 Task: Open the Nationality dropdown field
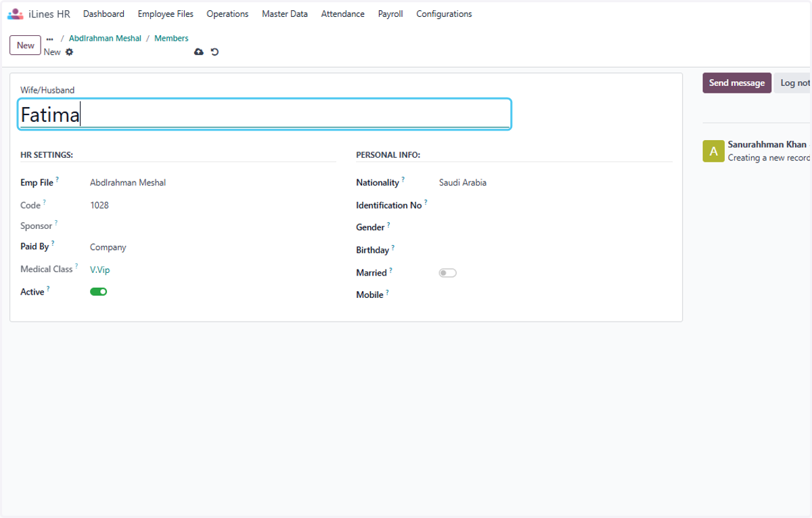[555, 183]
